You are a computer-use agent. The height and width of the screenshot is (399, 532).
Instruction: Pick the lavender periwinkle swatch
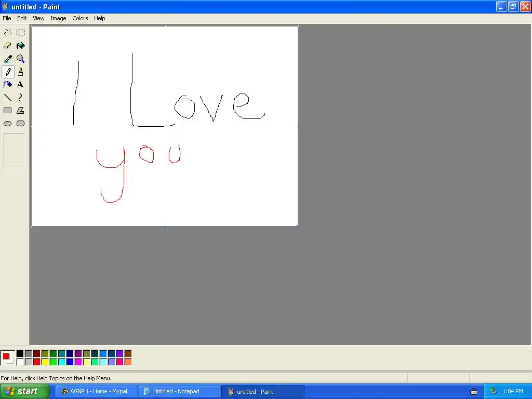pos(112,362)
